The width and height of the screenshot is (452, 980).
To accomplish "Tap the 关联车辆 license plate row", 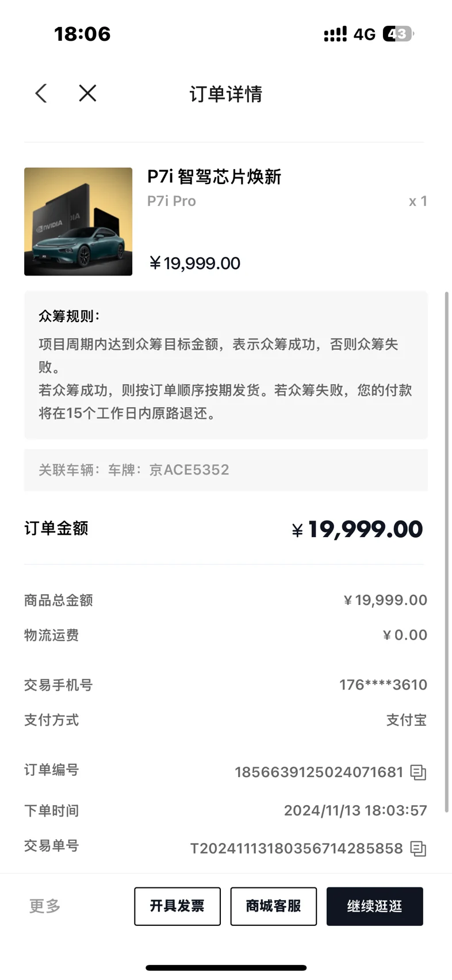I will pos(226,470).
